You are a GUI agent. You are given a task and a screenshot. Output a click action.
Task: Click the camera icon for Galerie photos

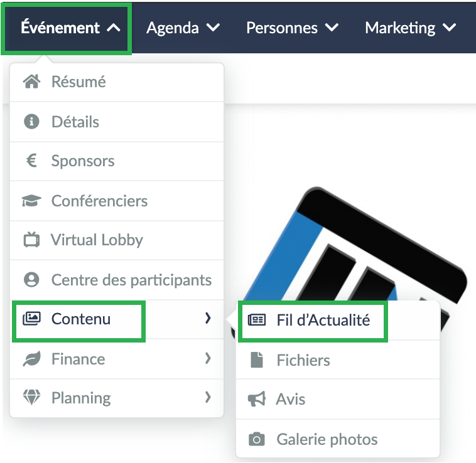pos(257,439)
